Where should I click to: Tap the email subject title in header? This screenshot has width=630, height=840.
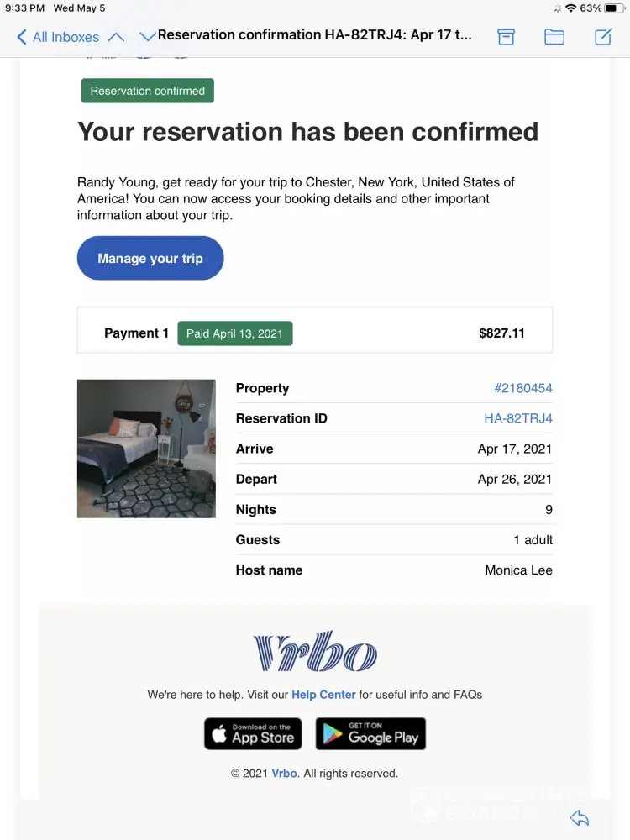point(315,35)
